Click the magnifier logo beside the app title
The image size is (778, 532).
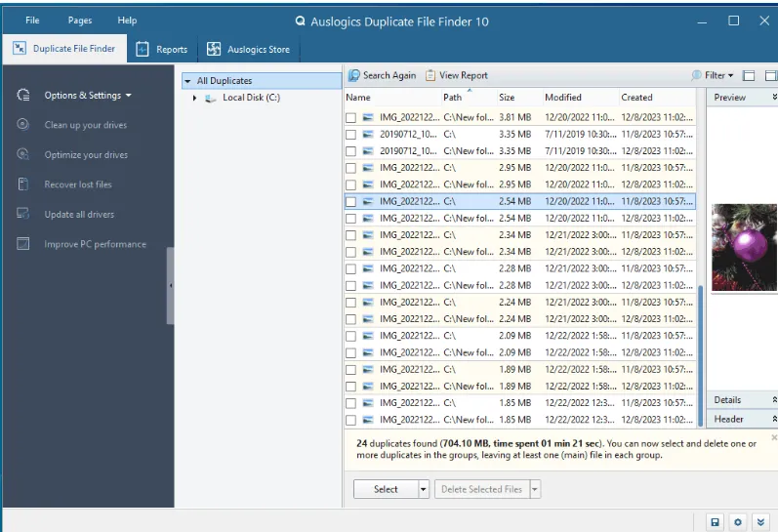coord(300,21)
